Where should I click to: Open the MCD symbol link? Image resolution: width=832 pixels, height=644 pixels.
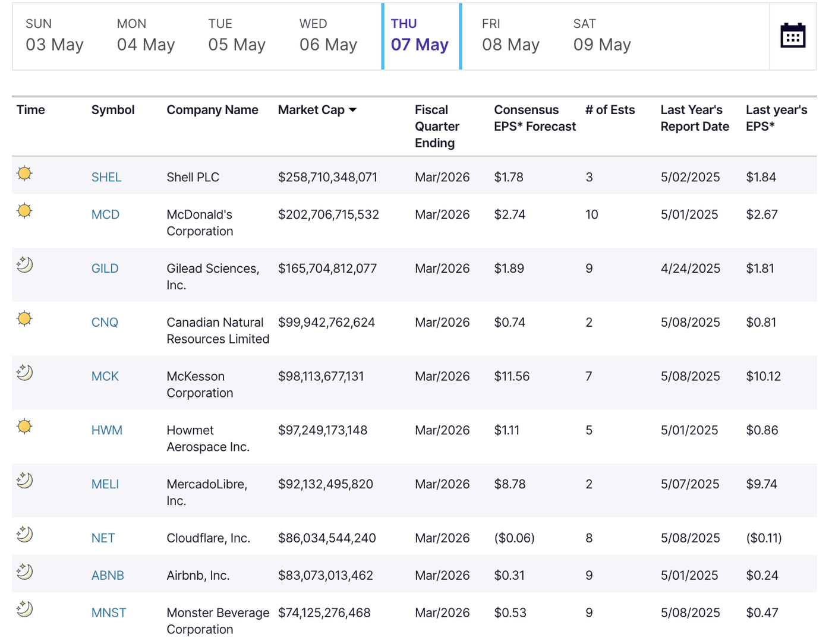(105, 214)
